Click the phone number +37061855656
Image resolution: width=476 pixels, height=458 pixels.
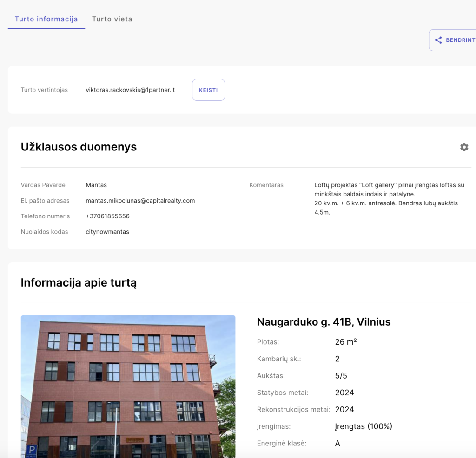(x=107, y=216)
